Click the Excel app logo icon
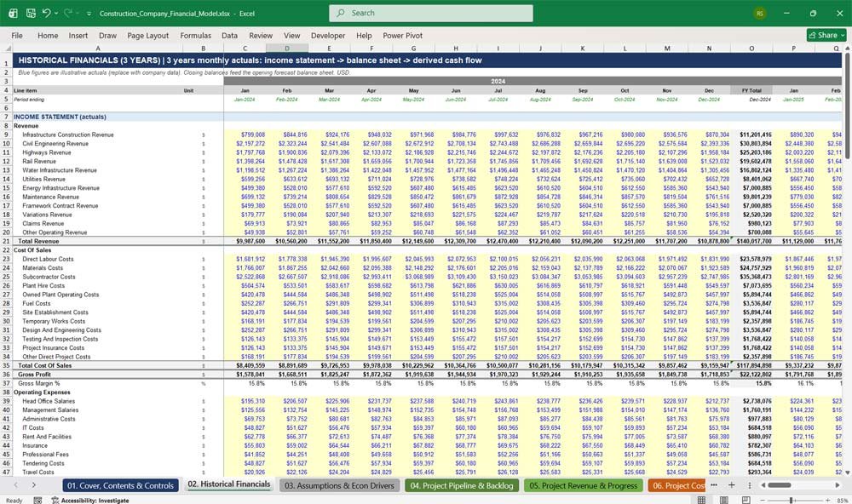852x504 pixels. coord(14,13)
